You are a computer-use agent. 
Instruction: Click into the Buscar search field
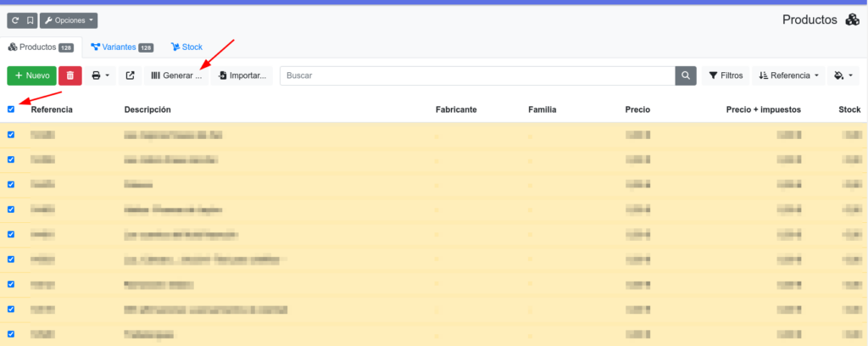(476, 75)
